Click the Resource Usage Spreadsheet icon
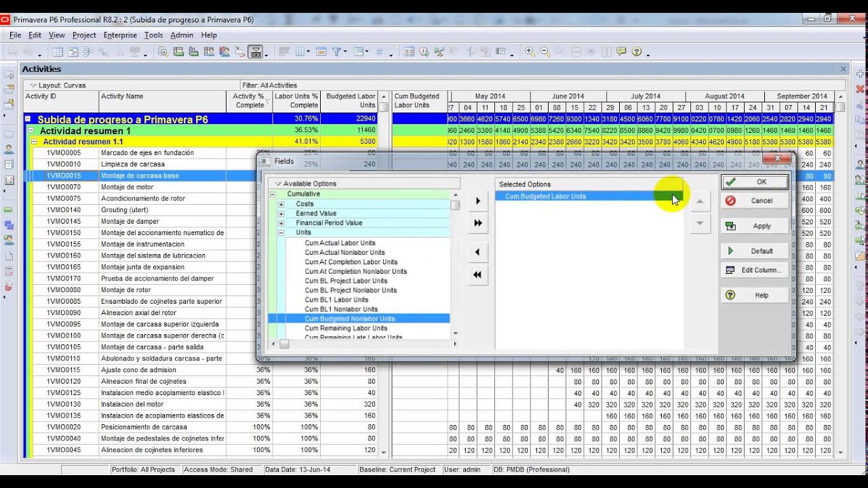This screenshot has height=488, width=868. tap(209, 52)
